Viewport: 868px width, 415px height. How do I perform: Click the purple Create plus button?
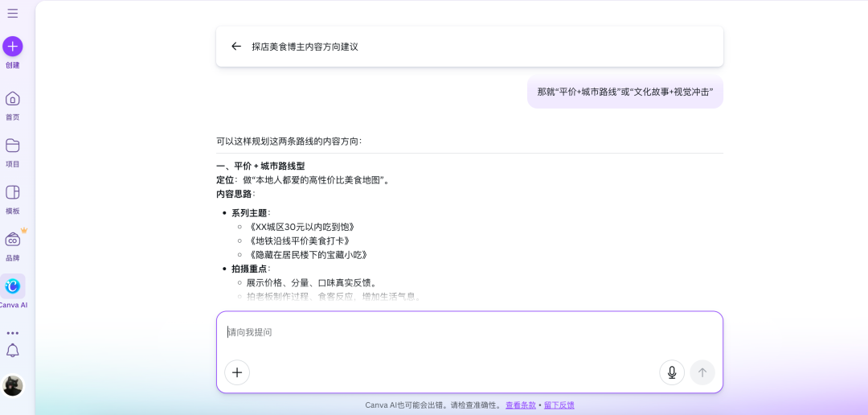tap(13, 47)
